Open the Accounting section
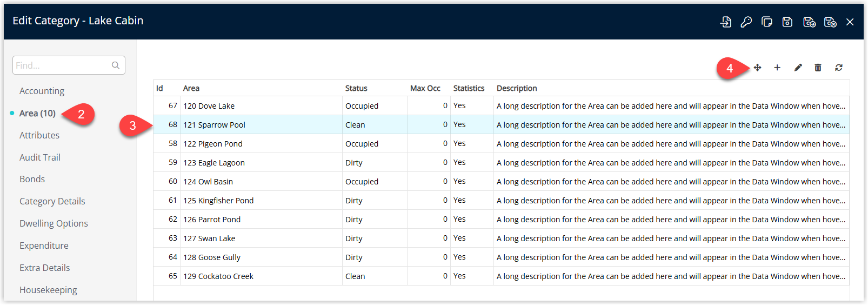This screenshot has width=868, height=305. click(42, 91)
